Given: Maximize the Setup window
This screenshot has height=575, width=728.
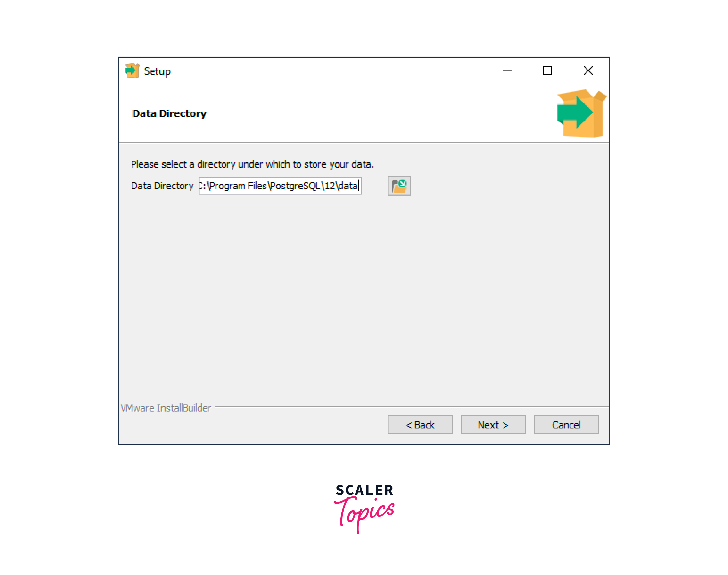Looking at the screenshot, I should (x=547, y=71).
